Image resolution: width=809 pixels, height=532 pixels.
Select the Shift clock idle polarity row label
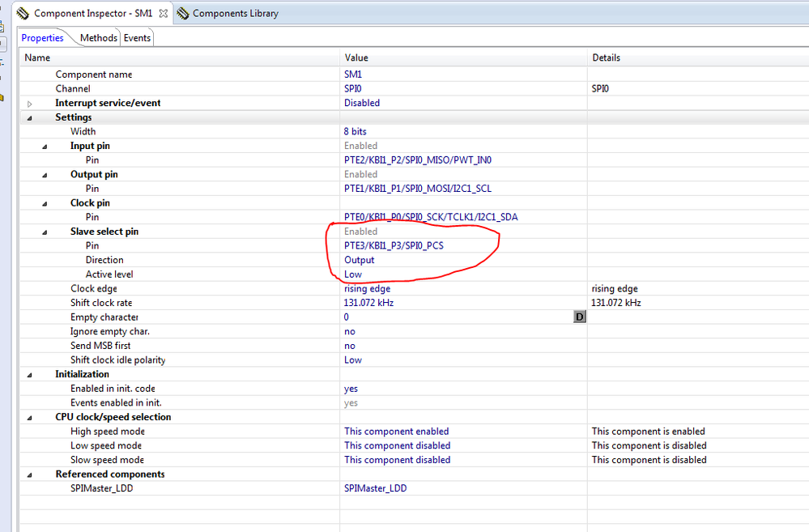pos(117,360)
